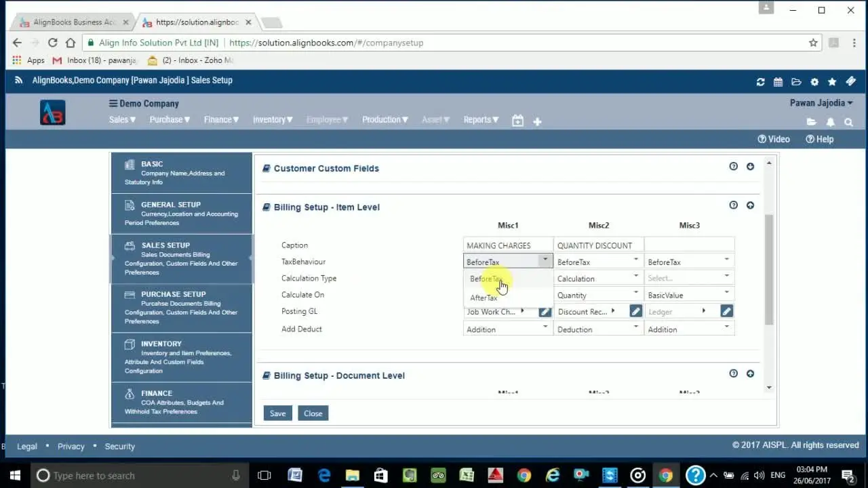Click the plus icon in menu bar
Screen dimensions: 868x488
[x=537, y=121]
